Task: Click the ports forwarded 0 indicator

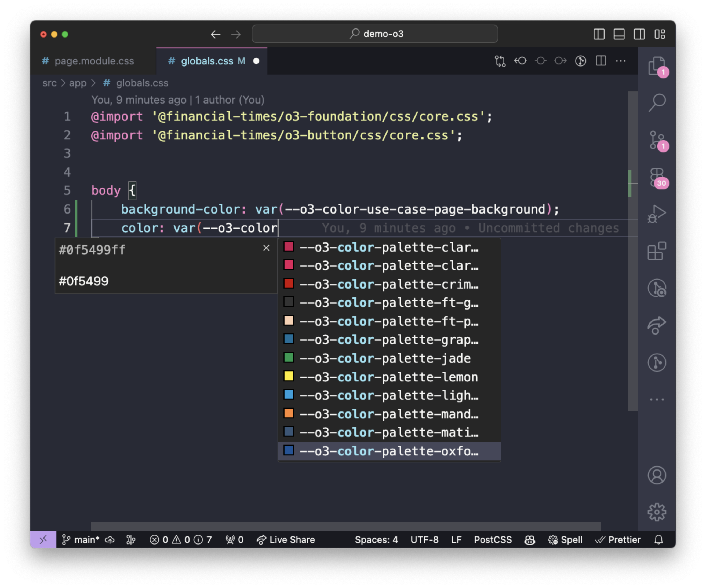Action: (x=234, y=540)
